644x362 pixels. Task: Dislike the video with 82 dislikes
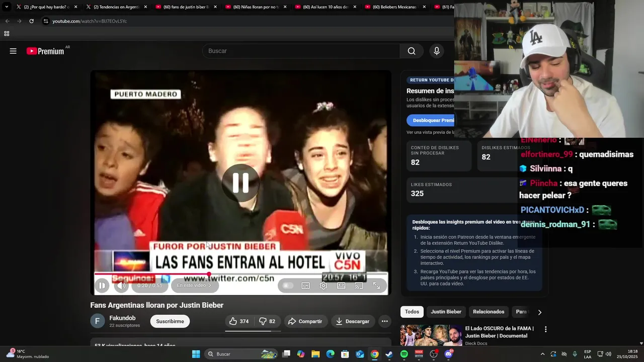click(x=267, y=321)
